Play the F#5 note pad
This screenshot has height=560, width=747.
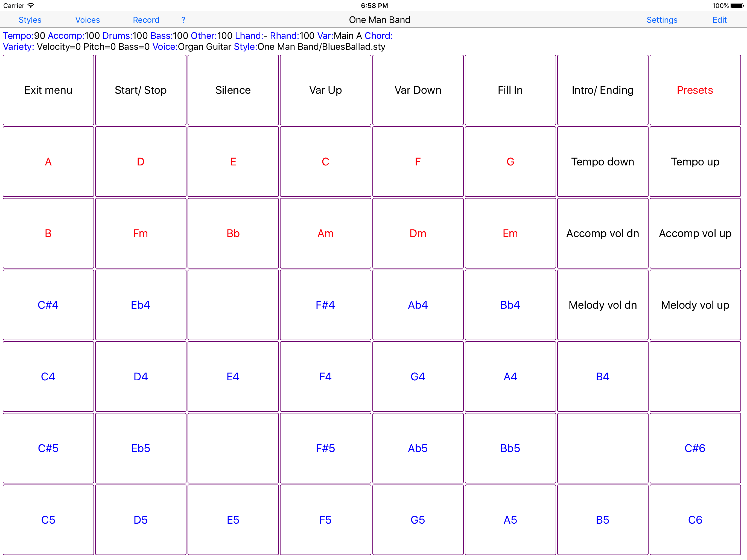coord(326,448)
